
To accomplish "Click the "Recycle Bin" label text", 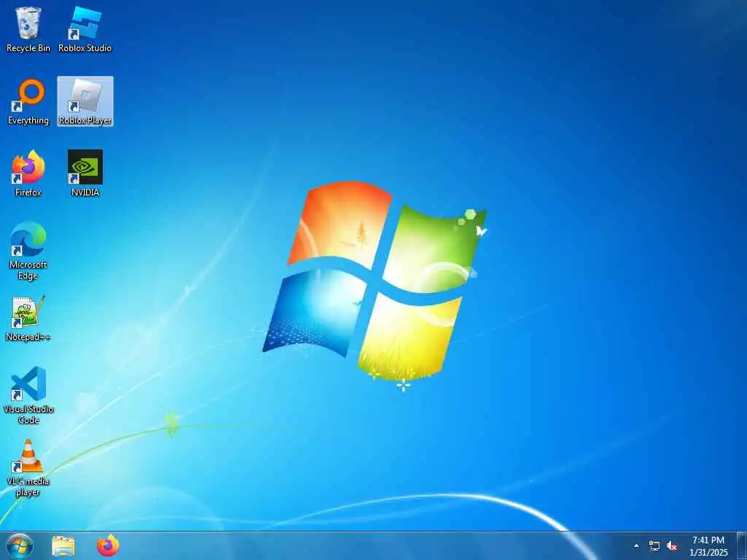I will [28, 48].
